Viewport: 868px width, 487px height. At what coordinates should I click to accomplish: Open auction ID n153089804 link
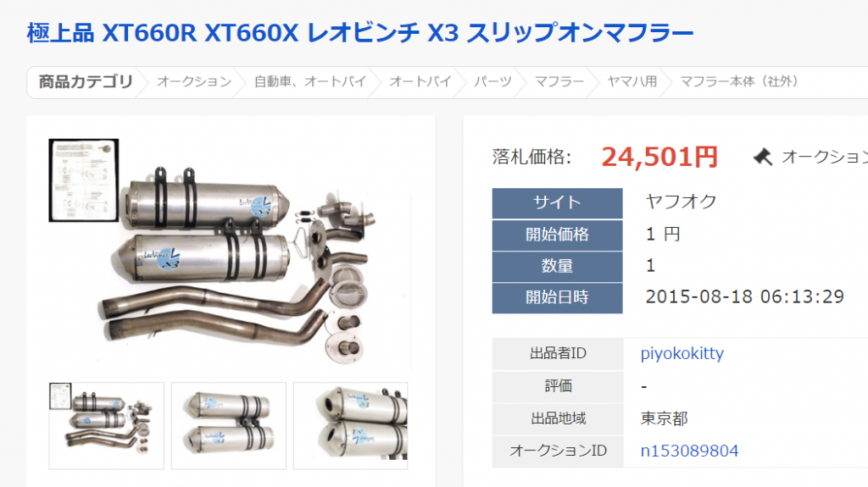tap(689, 451)
